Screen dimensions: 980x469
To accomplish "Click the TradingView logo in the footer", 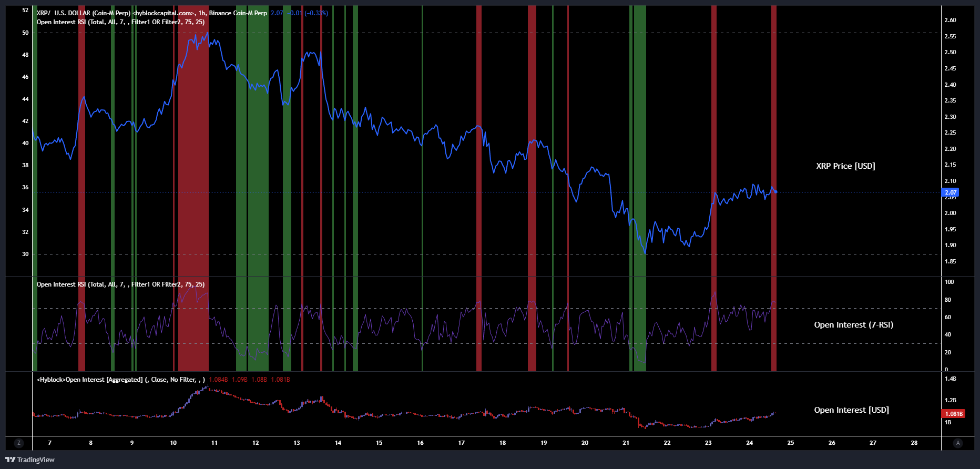I will pos(30,460).
